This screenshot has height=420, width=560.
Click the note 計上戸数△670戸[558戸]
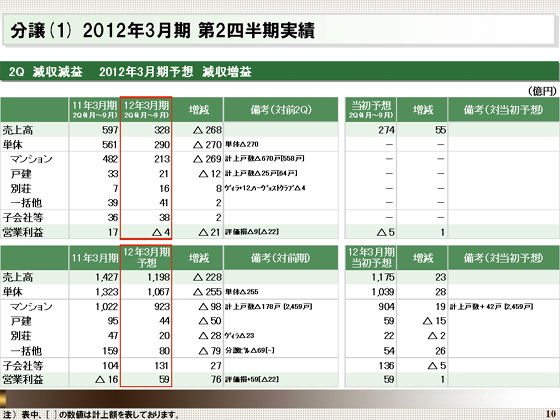pos(265,159)
